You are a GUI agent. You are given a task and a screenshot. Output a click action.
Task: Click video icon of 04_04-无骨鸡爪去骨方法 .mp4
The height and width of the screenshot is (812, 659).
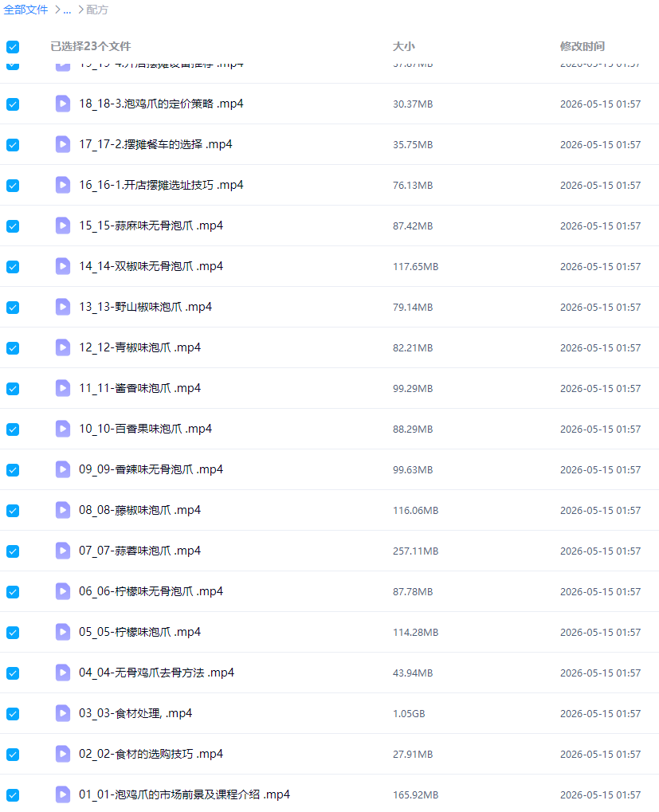click(63, 673)
